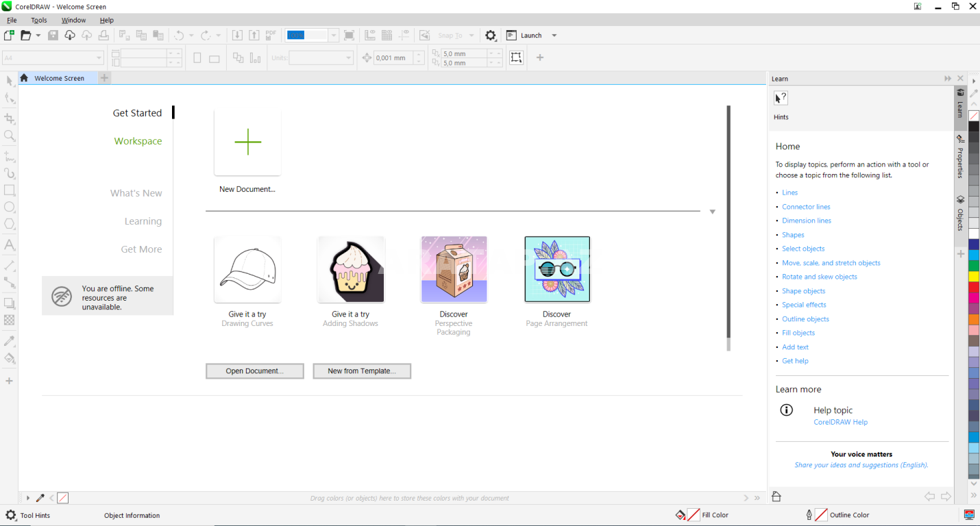The image size is (980, 526).
Task: Switch to the Objects docker tab
Action: 960,213
